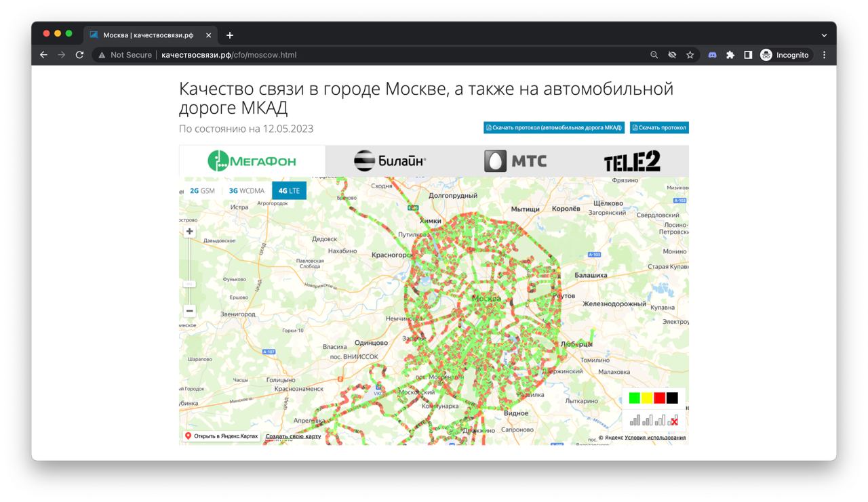Select the МТС operator tab
Viewport: 868px width, 502px height.
tap(515, 161)
